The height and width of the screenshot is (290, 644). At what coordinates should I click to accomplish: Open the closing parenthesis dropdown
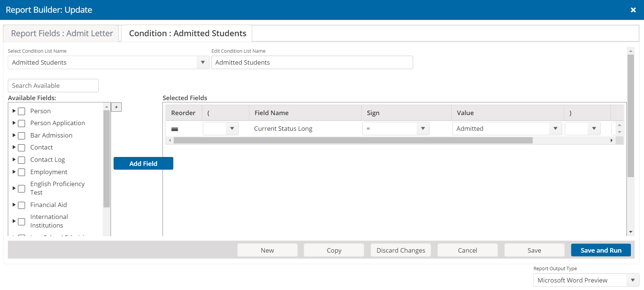tap(583, 129)
